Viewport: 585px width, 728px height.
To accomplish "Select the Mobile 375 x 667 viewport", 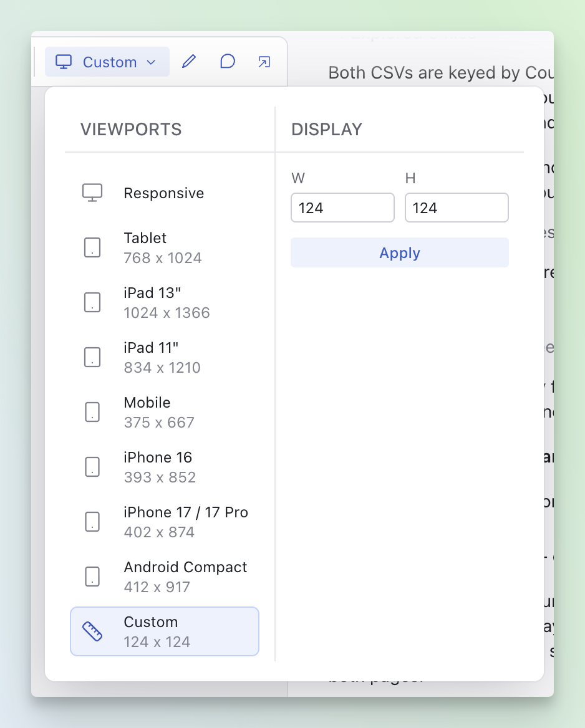I will pos(165,412).
